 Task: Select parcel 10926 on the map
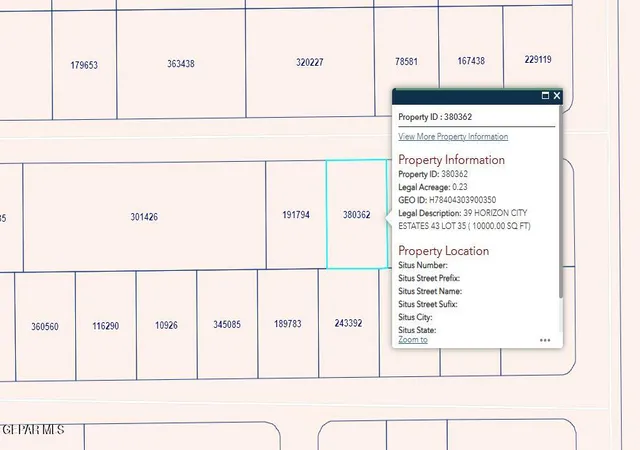coord(166,325)
